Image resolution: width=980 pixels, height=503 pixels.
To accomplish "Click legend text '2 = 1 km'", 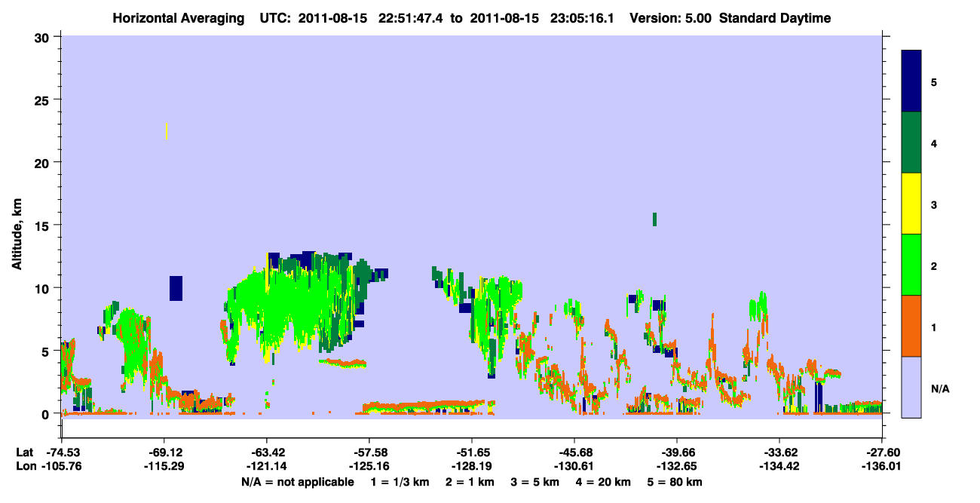I will (470, 482).
